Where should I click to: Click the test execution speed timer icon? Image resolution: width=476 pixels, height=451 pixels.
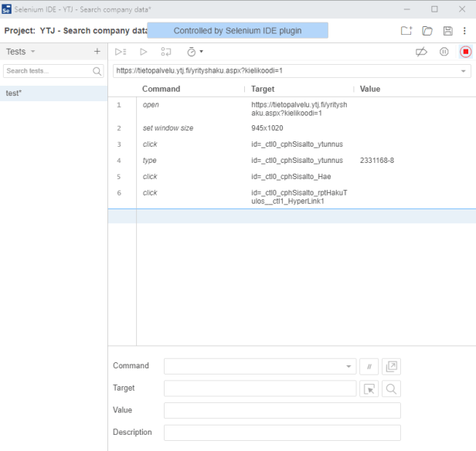pos(192,52)
